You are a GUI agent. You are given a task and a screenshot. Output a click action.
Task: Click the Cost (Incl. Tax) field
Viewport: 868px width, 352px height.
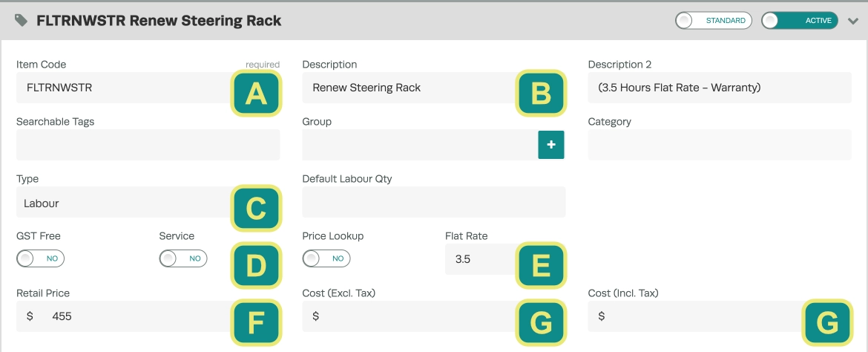tap(720, 316)
